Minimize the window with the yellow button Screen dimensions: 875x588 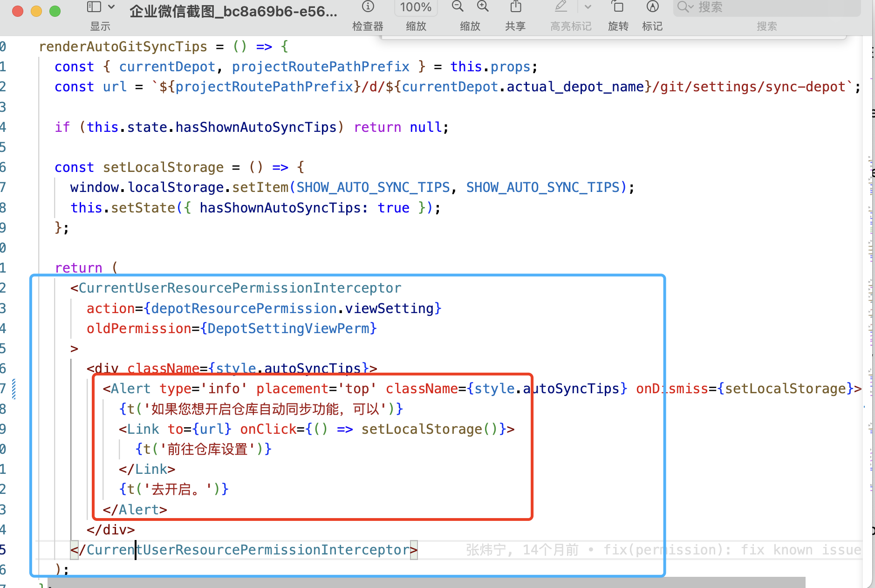coord(36,11)
